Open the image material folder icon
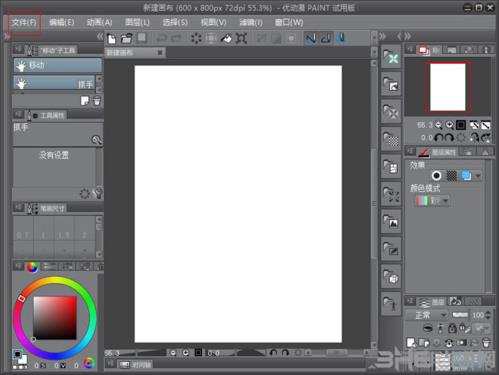The width and height of the screenshot is (499, 375). [391, 84]
